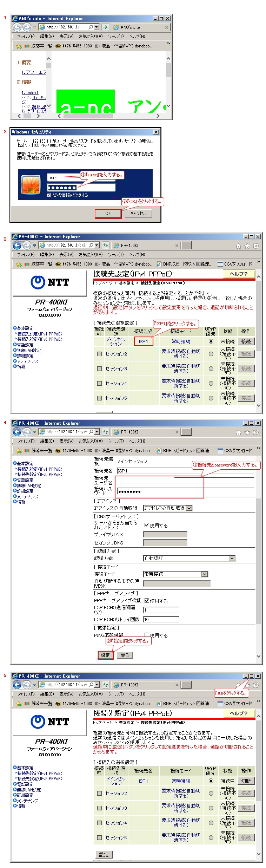
Task: Expand the favorites bar chevron in the ANC's site window
Action: coord(168,44)
